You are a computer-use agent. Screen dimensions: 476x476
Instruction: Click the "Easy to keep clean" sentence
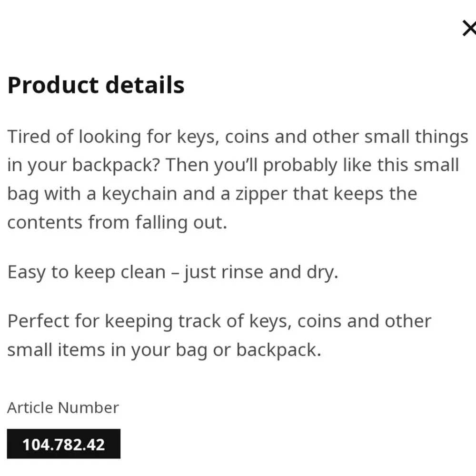[172, 273]
